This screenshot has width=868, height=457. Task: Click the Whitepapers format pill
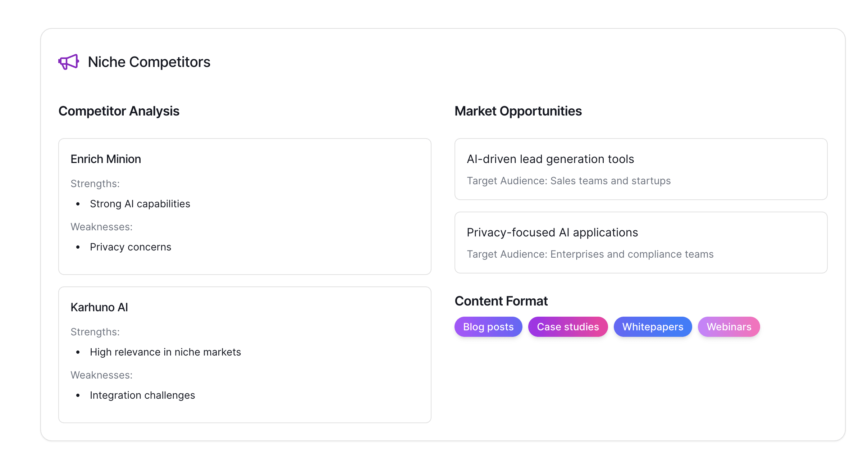[x=653, y=327]
